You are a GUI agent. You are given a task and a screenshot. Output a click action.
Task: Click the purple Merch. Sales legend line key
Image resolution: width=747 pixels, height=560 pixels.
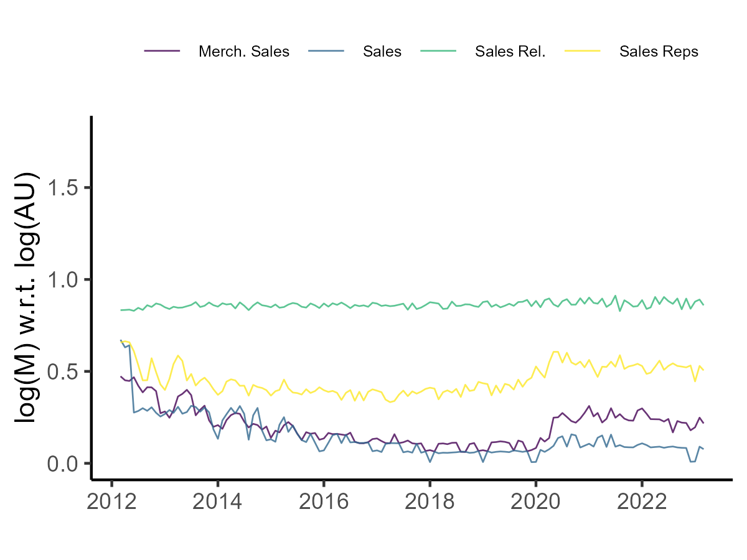[162, 51]
